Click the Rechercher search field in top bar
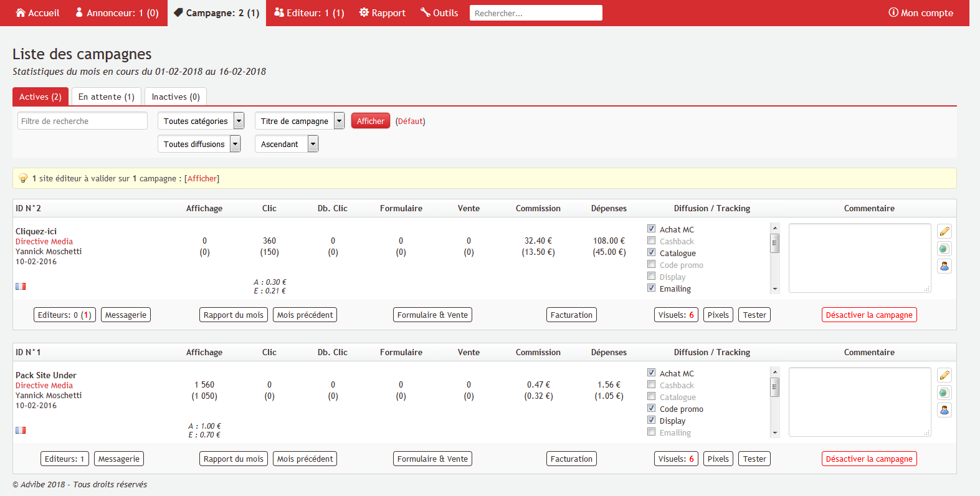 point(536,13)
